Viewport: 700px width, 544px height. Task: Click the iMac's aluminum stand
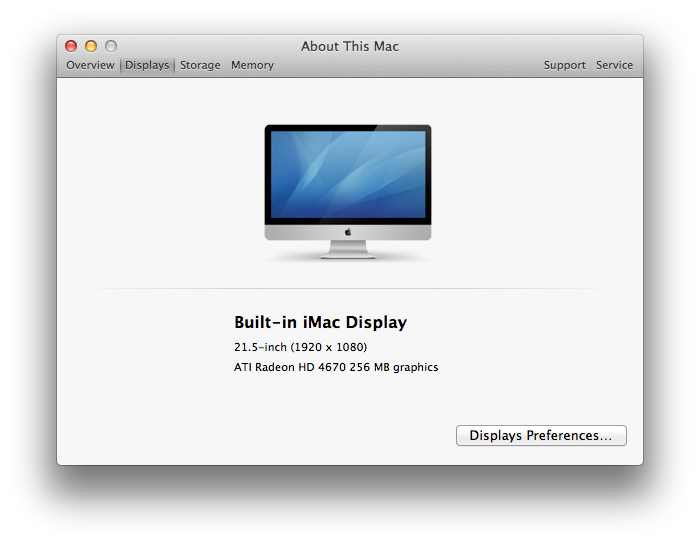click(348, 249)
